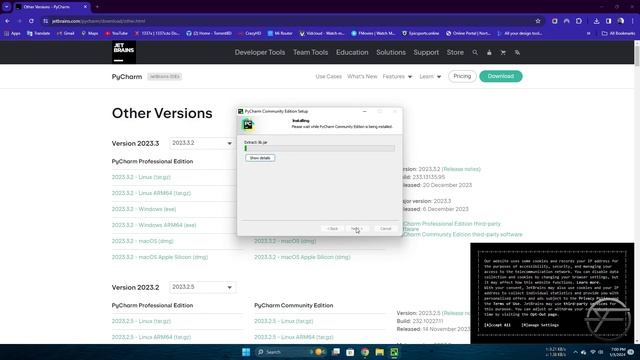Open the YouTube bookmark
This screenshot has width=640, height=360.
click(116, 33)
